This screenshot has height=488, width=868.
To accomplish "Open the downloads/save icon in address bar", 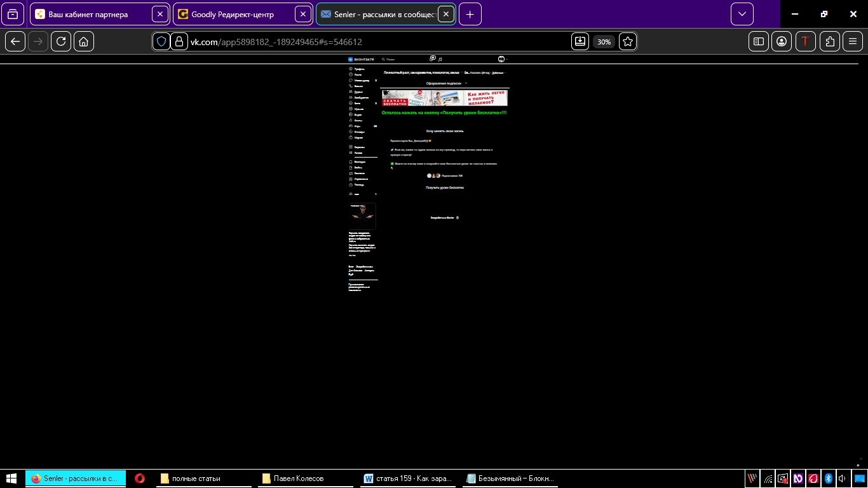I will pyautogui.click(x=580, y=41).
